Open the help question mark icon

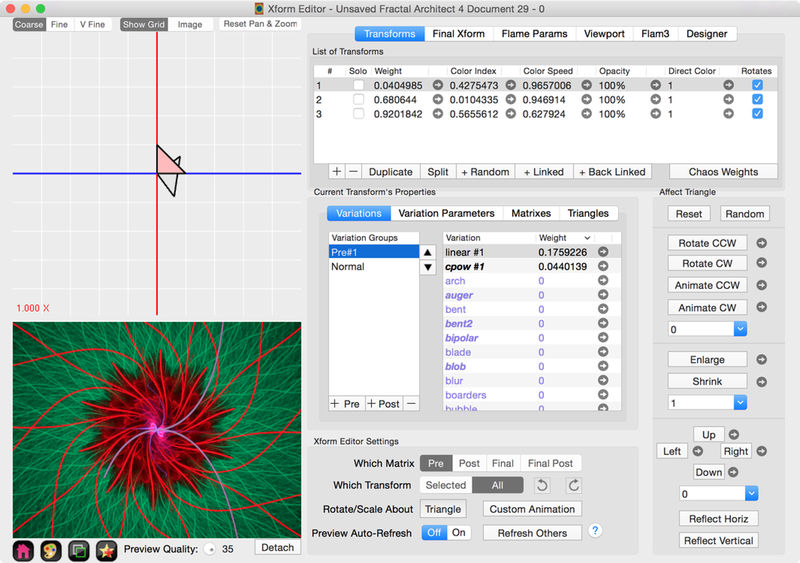click(x=594, y=531)
